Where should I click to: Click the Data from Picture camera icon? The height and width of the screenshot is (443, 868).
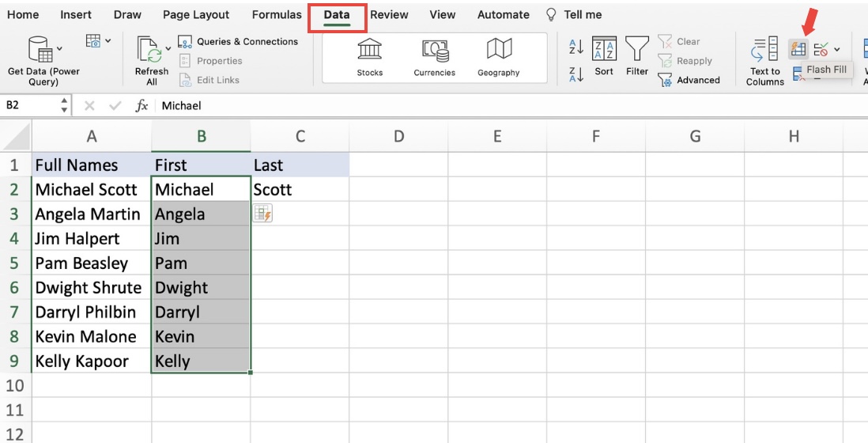coord(93,40)
